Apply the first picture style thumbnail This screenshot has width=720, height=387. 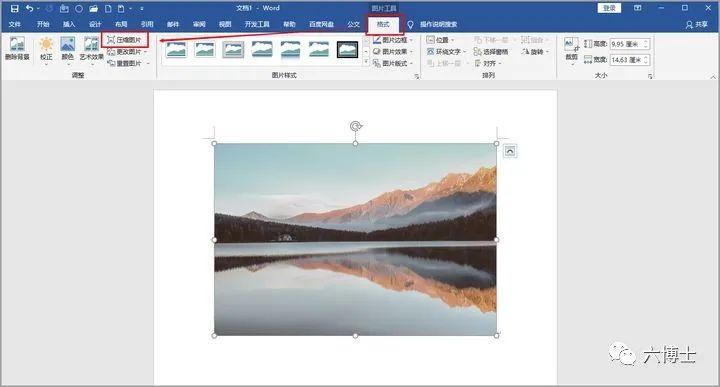coord(176,49)
